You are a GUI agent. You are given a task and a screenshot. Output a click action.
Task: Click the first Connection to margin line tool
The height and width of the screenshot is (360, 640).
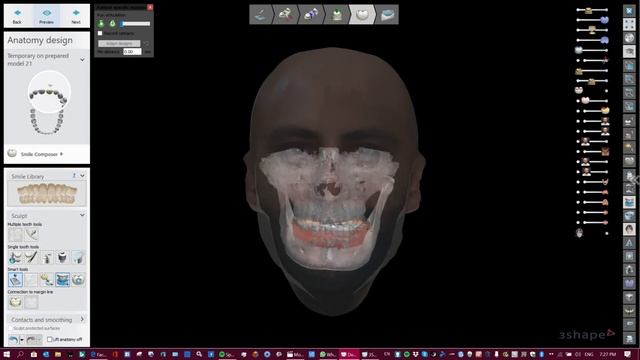coord(16,302)
